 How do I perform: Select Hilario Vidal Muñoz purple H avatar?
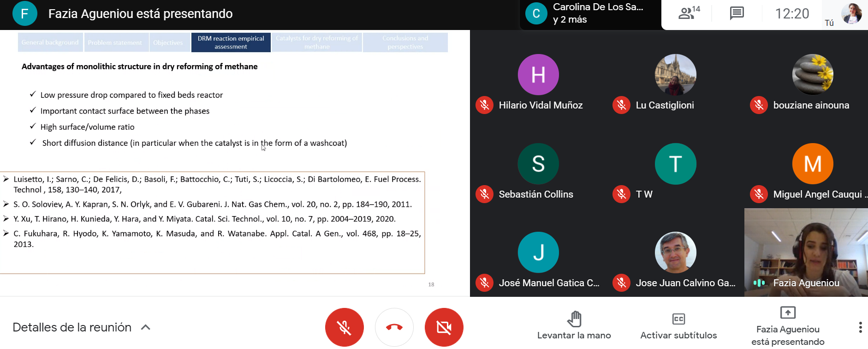point(538,75)
